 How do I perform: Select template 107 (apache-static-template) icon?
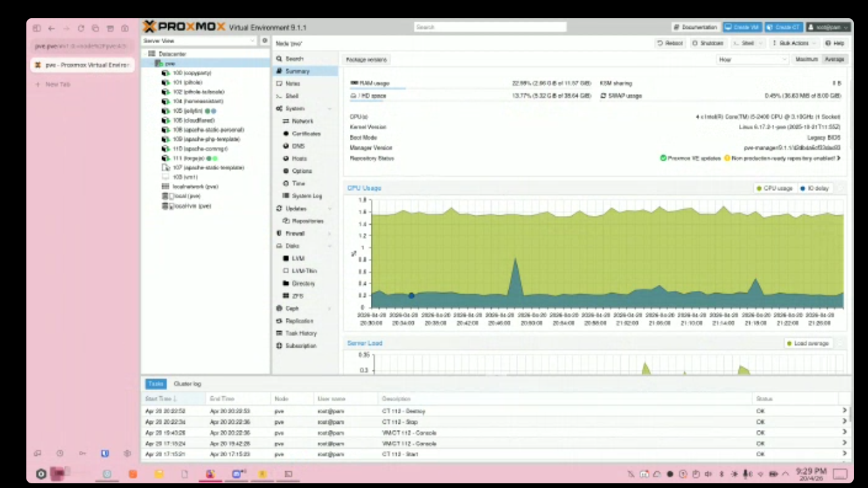166,167
